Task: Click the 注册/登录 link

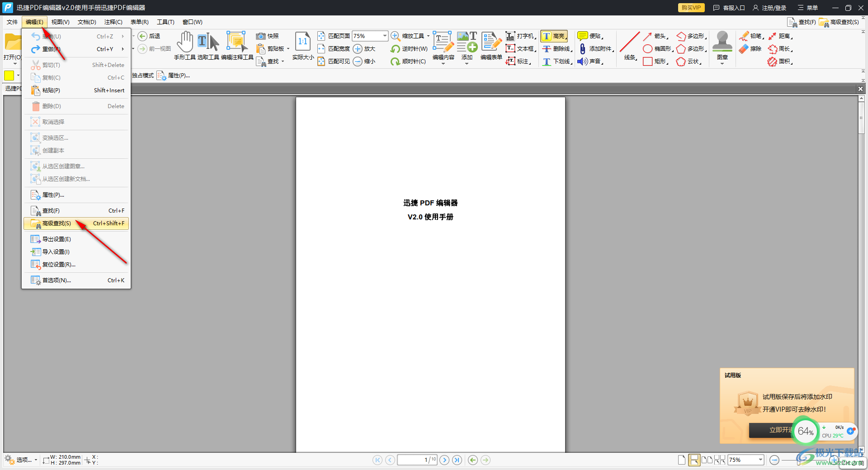Action: (769, 8)
